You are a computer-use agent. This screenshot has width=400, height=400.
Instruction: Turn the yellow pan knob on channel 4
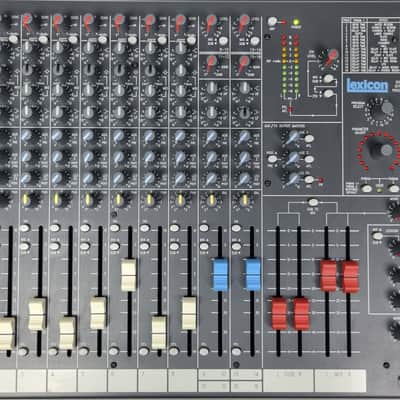point(57,199)
